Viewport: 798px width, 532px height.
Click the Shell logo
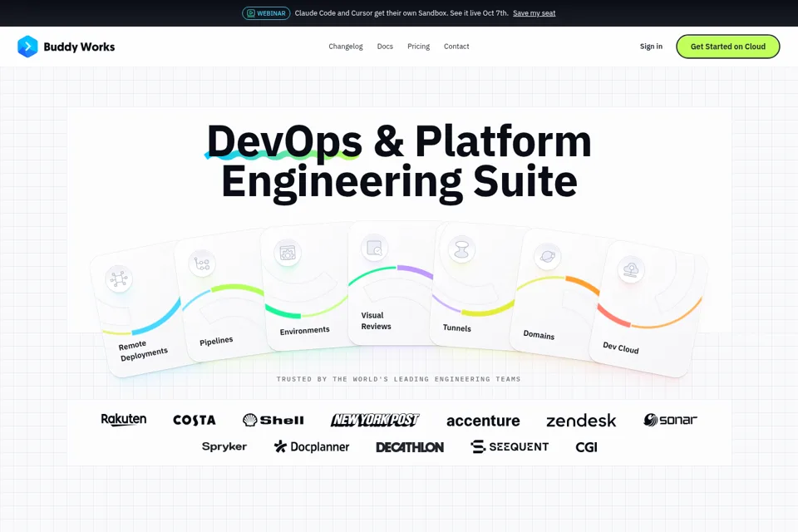coord(273,420)
